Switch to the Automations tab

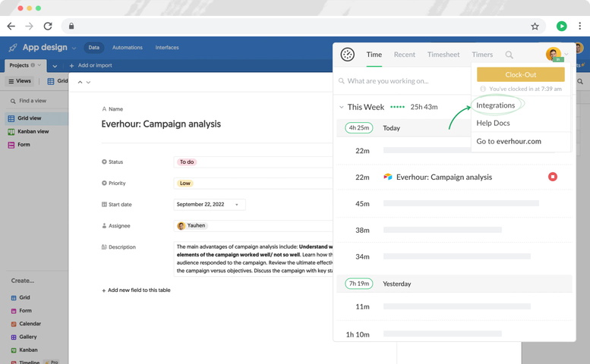click(127, 47)
